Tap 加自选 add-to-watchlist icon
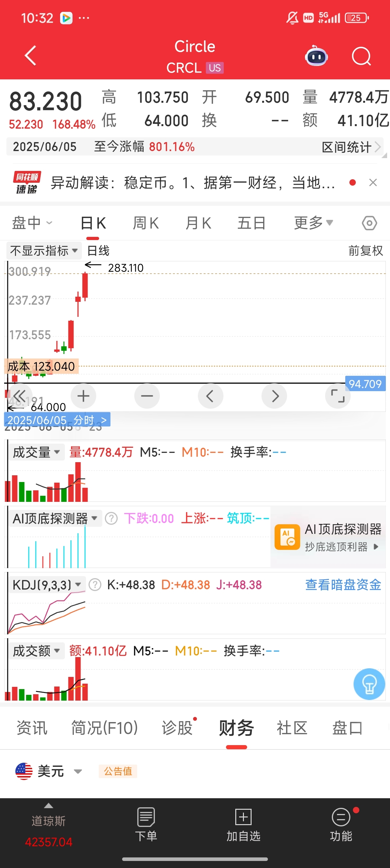The height and width of the screenshot is (868, 390). coord(243,824)
